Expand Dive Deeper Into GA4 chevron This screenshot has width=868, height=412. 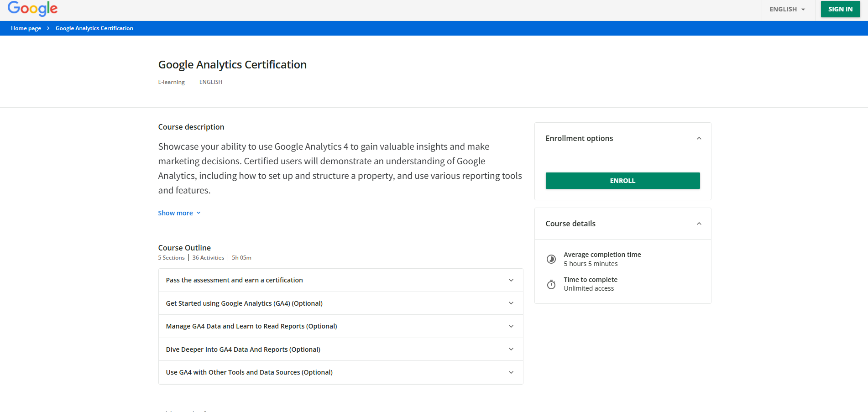click(511, 349)
